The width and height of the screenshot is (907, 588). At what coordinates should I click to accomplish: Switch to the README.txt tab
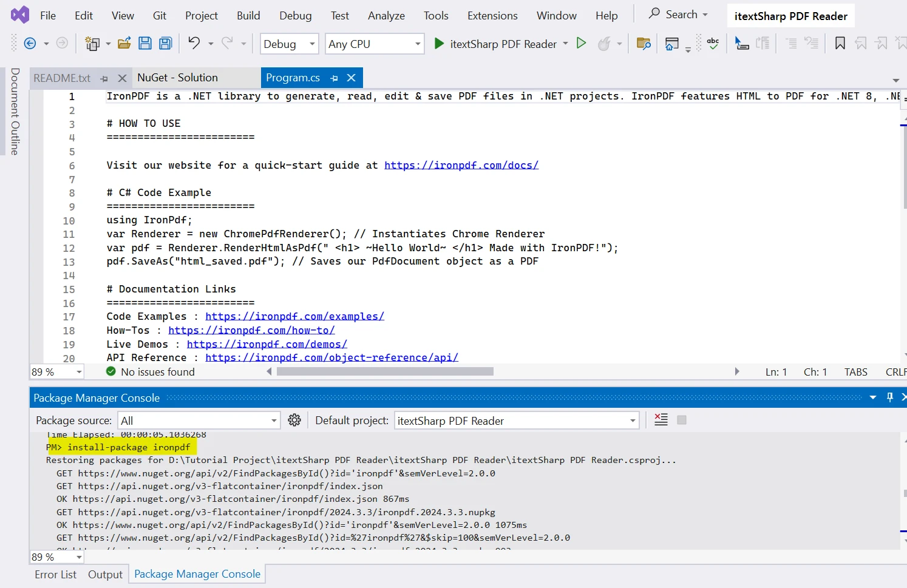62,78
